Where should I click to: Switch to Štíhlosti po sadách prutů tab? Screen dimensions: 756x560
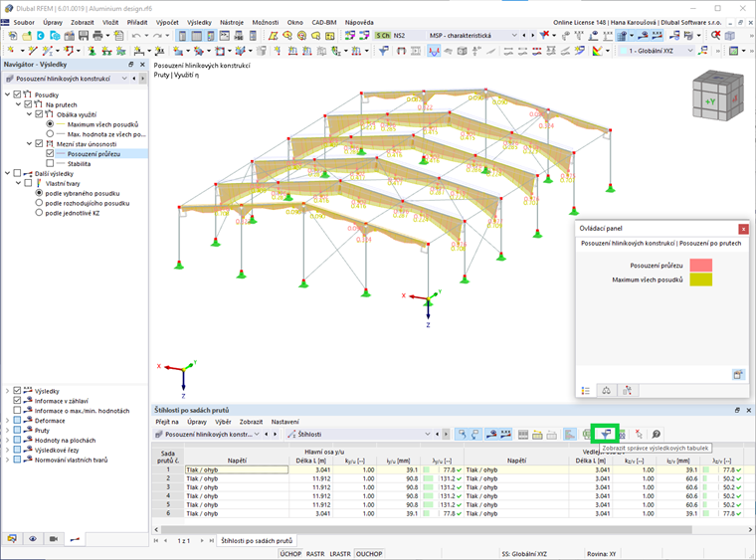(257, 541)
